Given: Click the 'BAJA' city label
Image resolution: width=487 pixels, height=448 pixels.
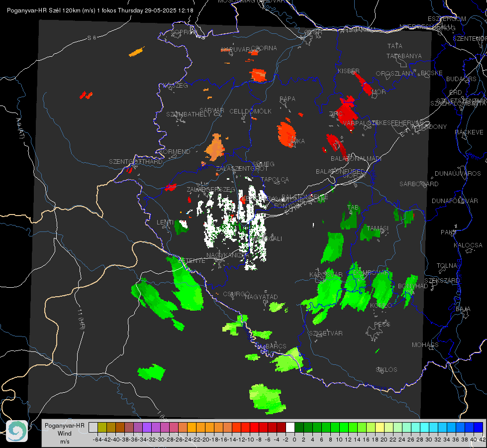Looking at the screenshot, I should click(x=463, y=309).
